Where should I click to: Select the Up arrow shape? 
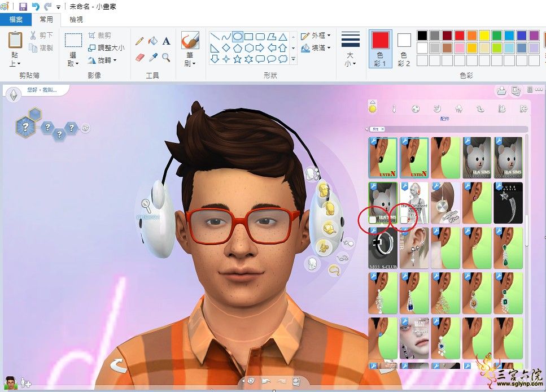pos(283,48)
